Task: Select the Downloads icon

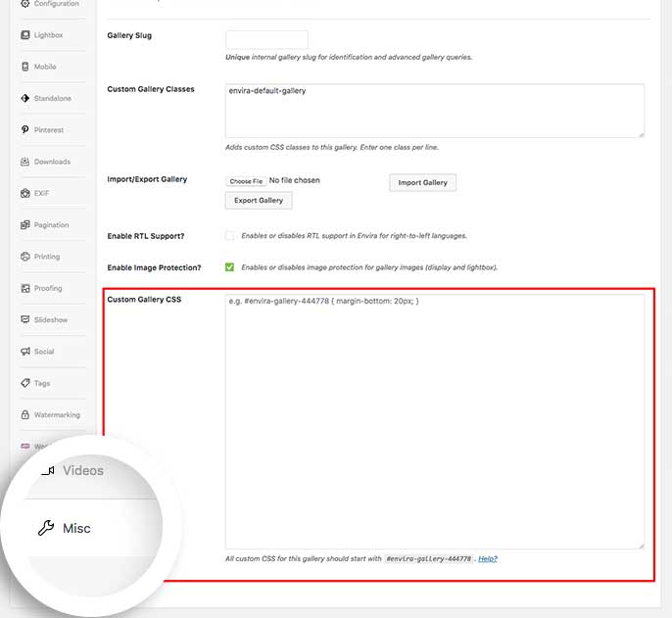Action: pos(24,162)
